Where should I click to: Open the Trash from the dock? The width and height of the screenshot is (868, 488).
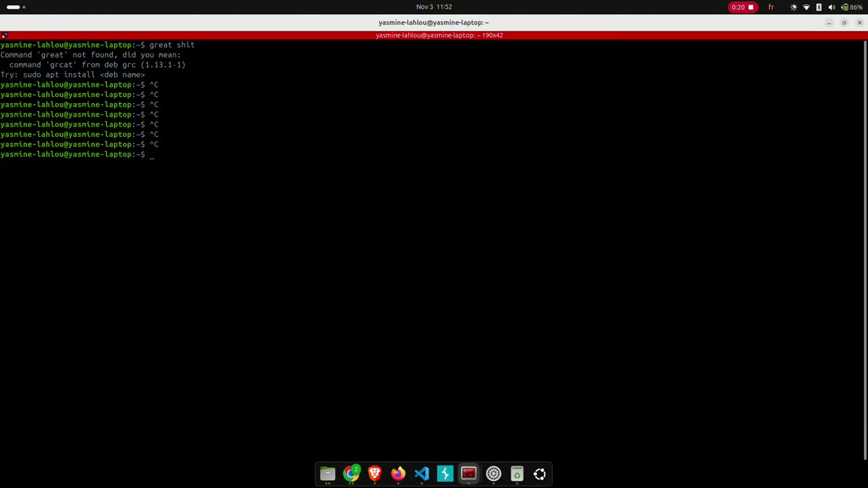[517, 474]
